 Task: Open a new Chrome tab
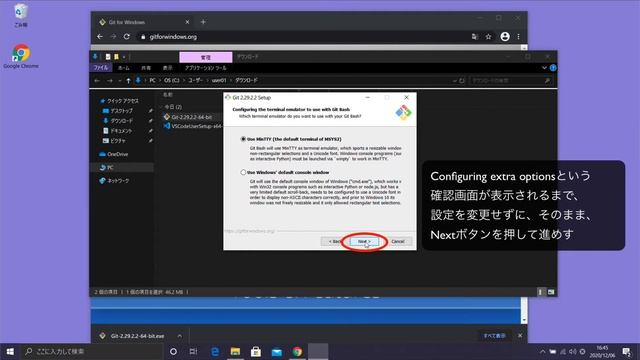point(203,22)
